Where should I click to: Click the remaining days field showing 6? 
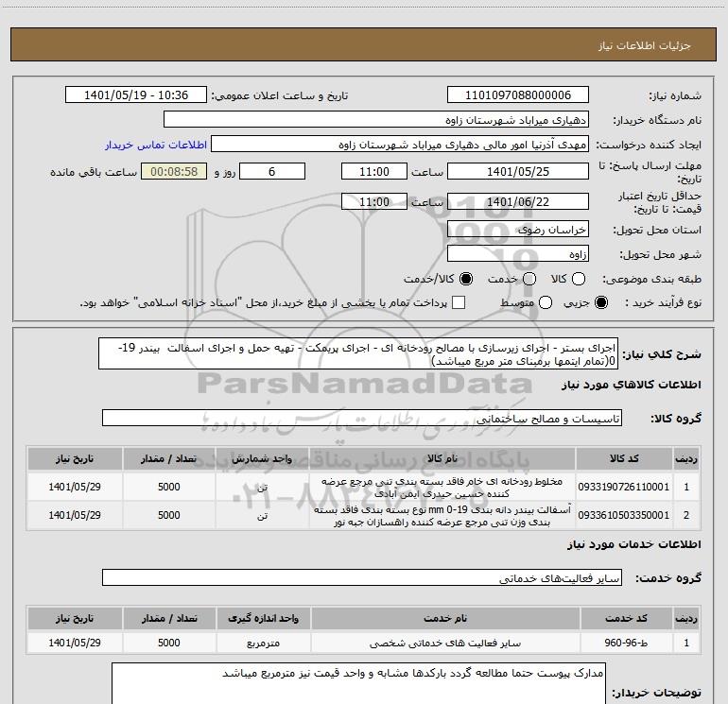pyautogui.click(x=272, y=171)
